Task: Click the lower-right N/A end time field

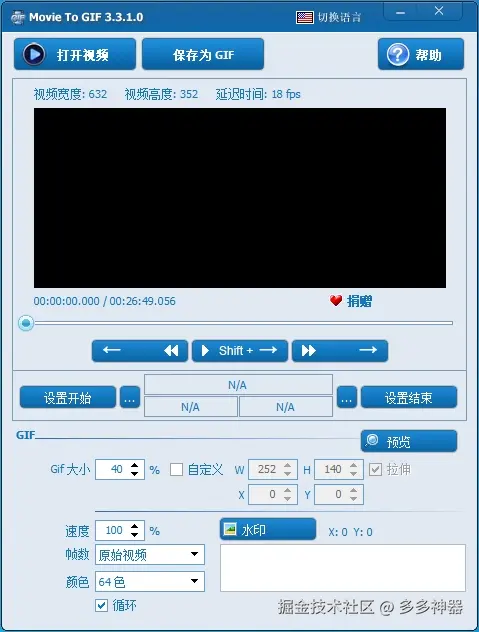Action: coord(286,407)
